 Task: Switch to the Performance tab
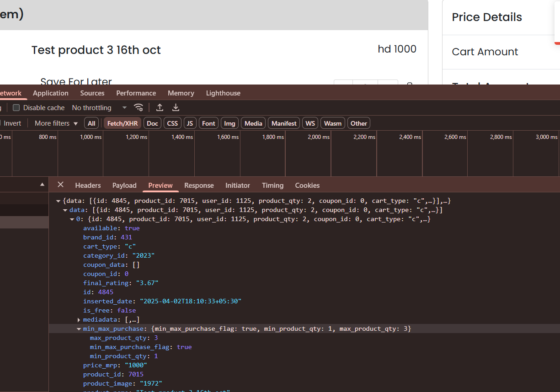click(x=136, y=93)
